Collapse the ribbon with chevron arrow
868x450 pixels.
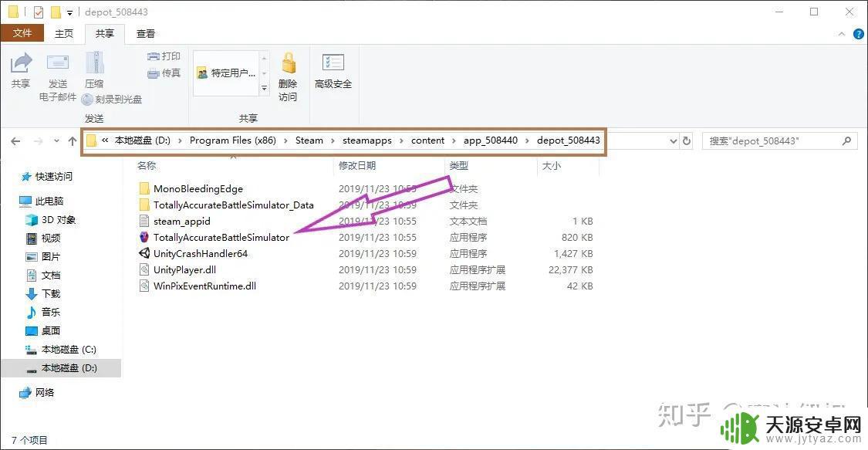point(842,34)
